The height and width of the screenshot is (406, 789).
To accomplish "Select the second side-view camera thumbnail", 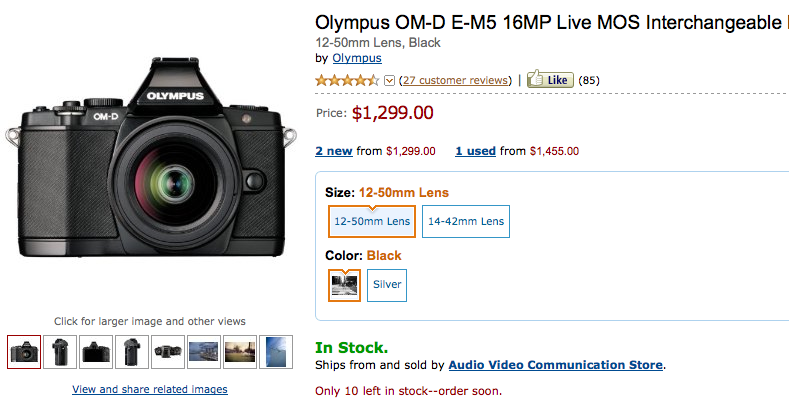I will point(60,352).
